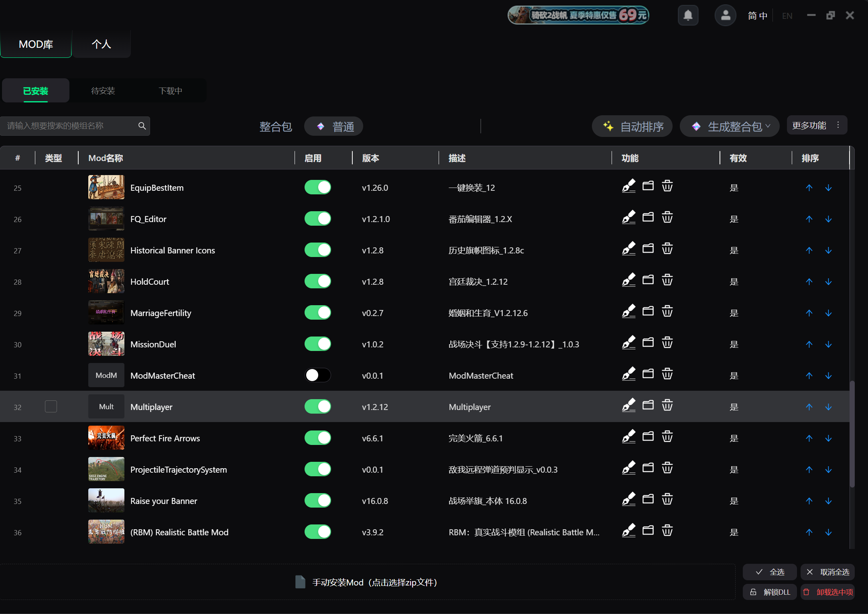
Task: Open the 普通 modpack selector
Action: [x=333, y=126]
